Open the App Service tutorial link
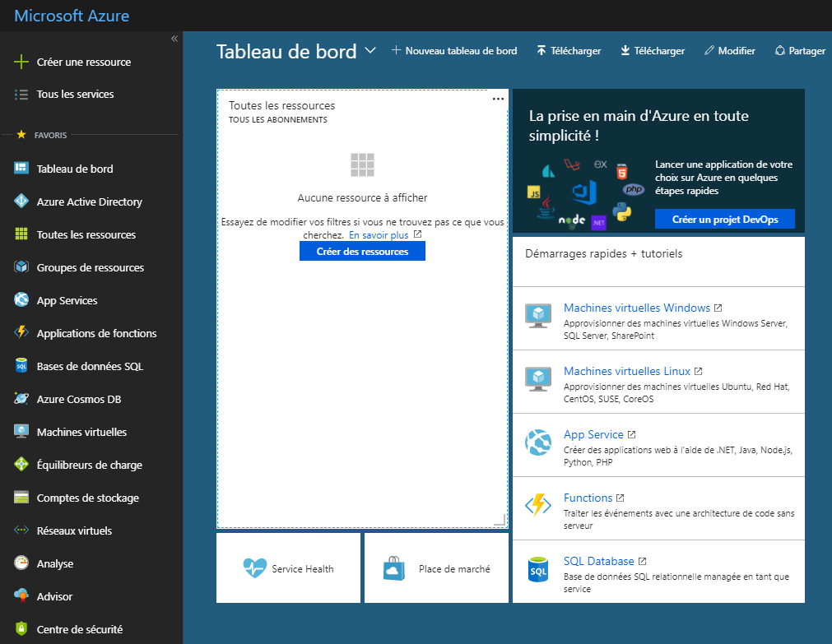The width and height of the screenshot is (832, 644). coord(593,434)
